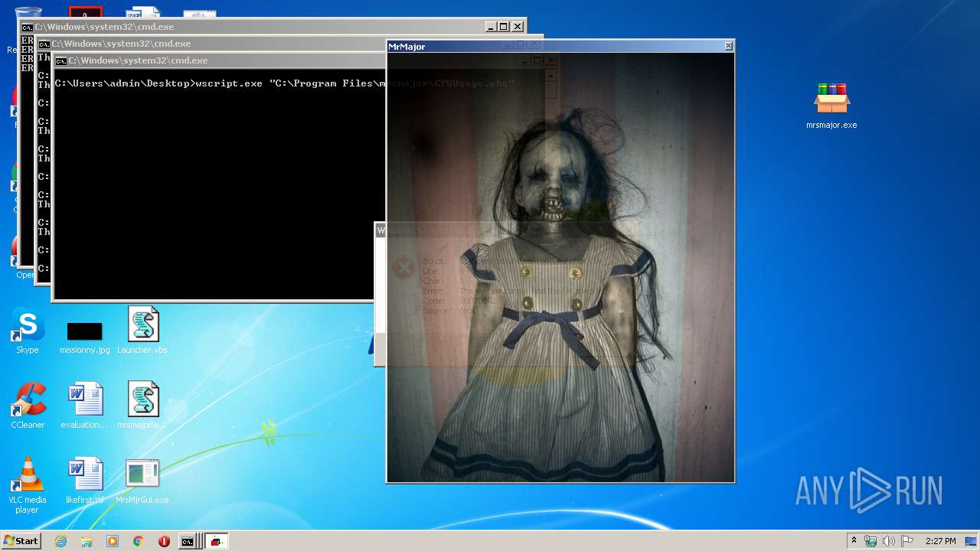Select the evaluation Word document icon
980x551 pixels.
point(84,406)
